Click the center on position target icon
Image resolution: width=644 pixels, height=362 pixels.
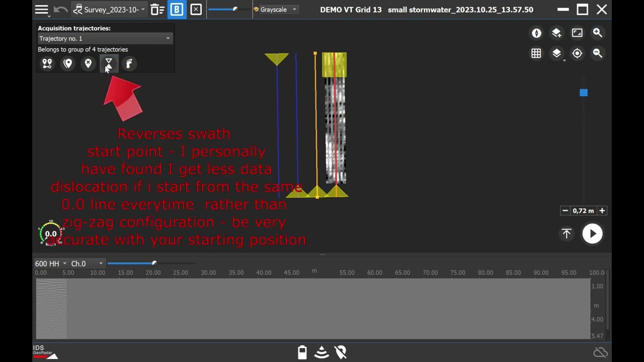coord(577,53)
